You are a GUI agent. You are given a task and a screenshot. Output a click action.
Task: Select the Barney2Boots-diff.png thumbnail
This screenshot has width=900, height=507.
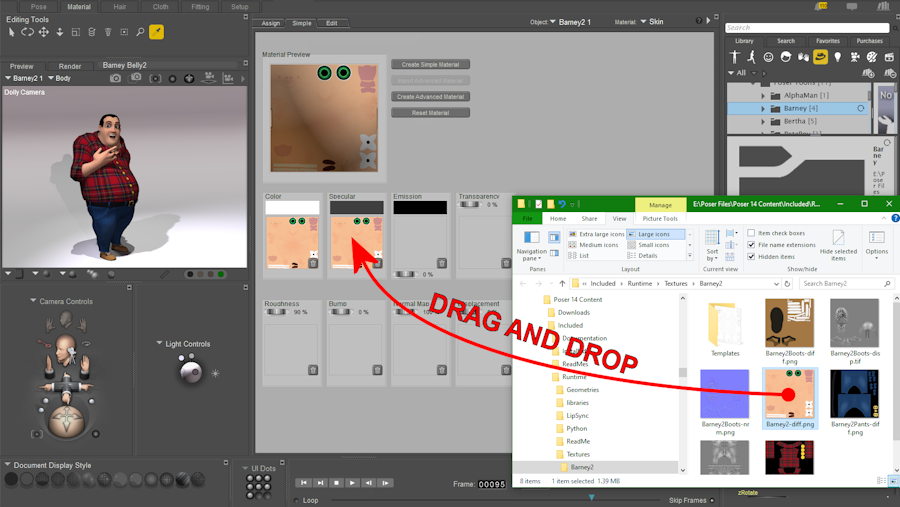click(789, 323)
